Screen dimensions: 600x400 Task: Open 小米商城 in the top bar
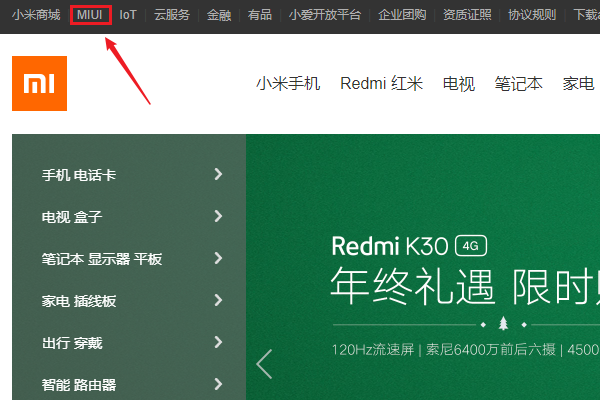tap(36, 15)
